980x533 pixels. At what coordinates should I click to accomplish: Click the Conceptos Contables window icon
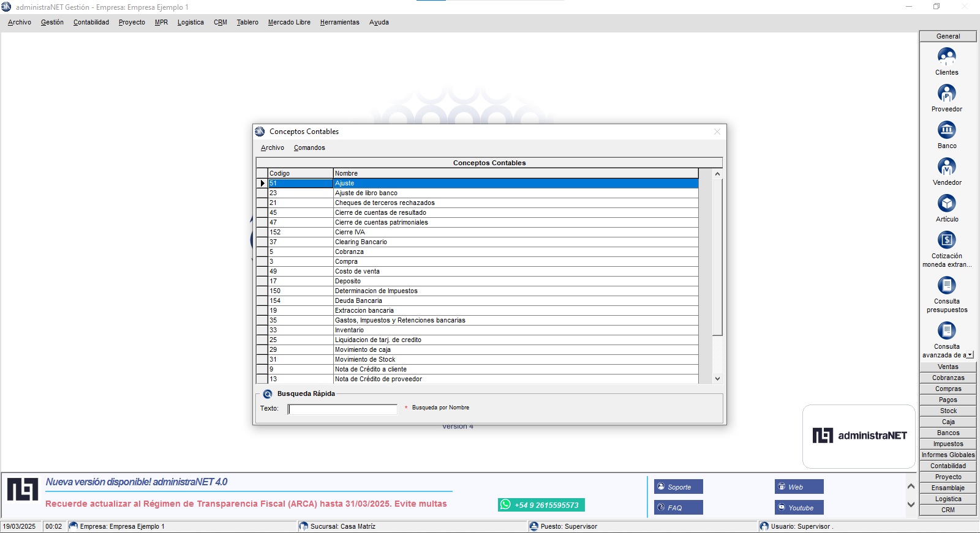point(260,132)
